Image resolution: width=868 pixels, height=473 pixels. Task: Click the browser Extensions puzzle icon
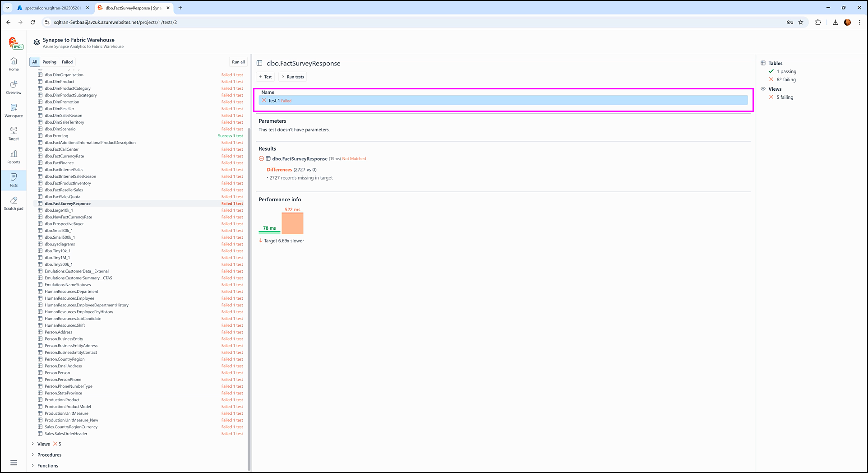coord(818,22)
